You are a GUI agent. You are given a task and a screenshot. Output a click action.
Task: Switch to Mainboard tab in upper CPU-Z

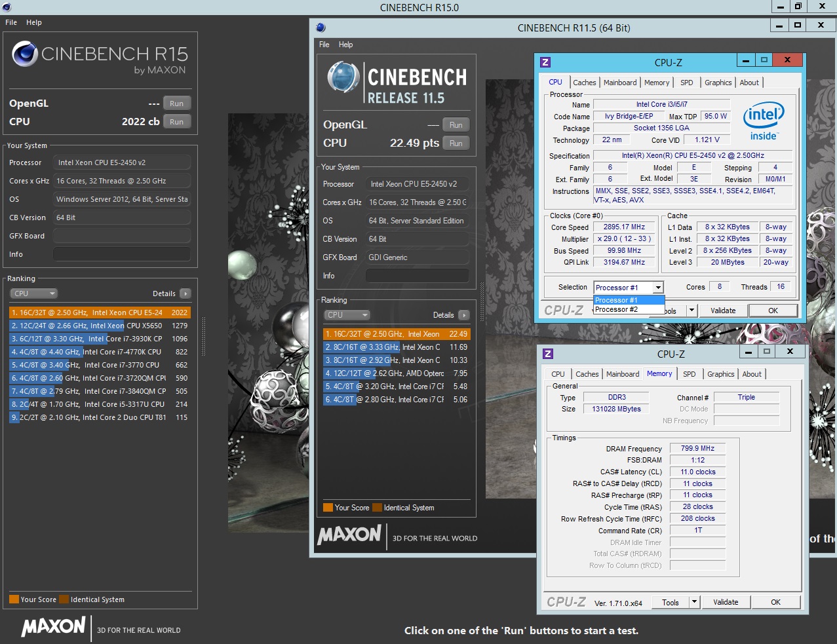620,83
